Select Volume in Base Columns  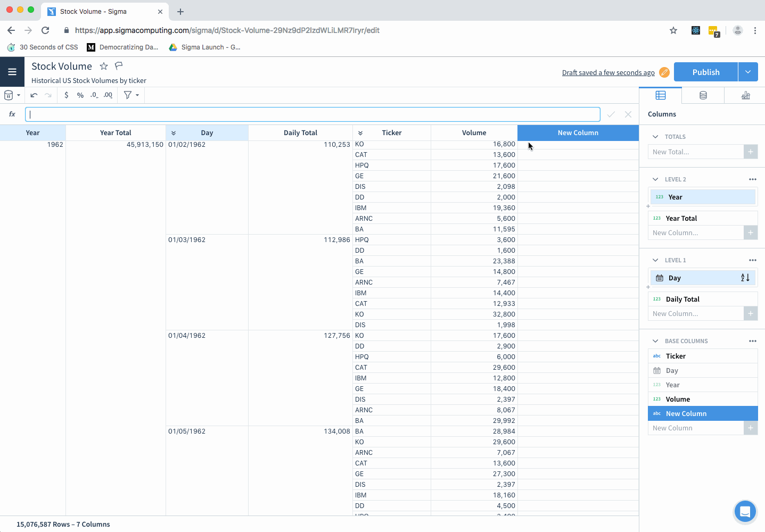point(703,399)
